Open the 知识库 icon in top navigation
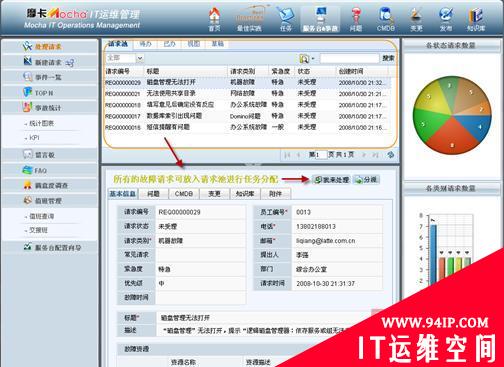Image resolution: width=504 pixels, height=367 pixels. [x=476, y=19]
